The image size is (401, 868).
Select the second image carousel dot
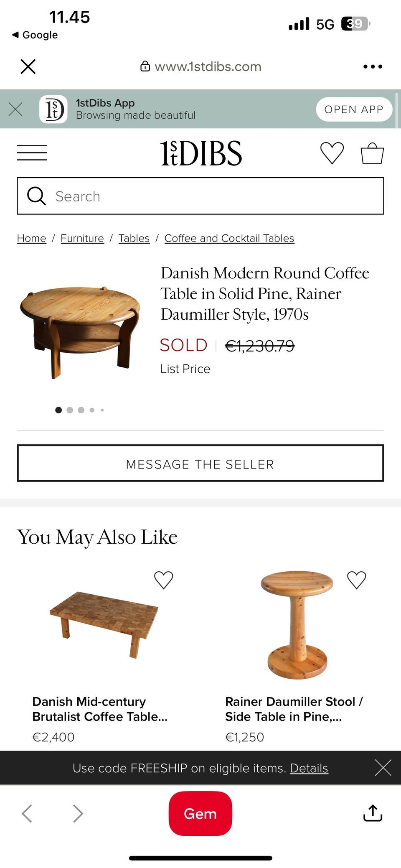(x=70, y=410)
